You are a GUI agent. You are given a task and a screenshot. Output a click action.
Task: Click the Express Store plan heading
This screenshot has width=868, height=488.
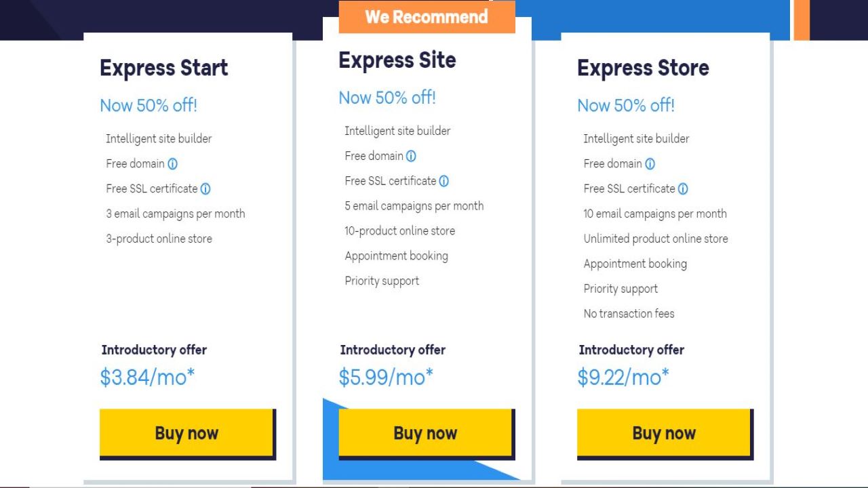click(x=643, y=68)
